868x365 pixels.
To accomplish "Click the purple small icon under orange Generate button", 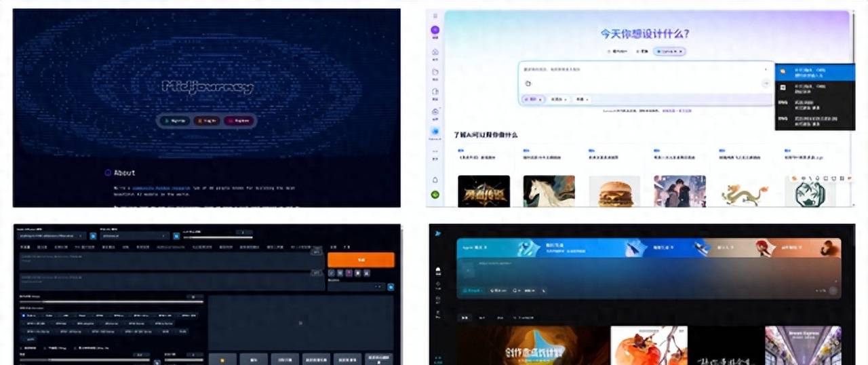I will 349,273.
